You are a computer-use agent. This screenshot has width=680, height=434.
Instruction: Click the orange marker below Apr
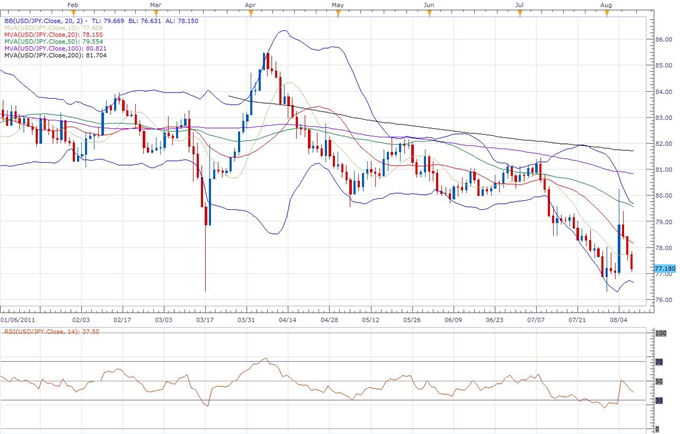pos(250,13)
